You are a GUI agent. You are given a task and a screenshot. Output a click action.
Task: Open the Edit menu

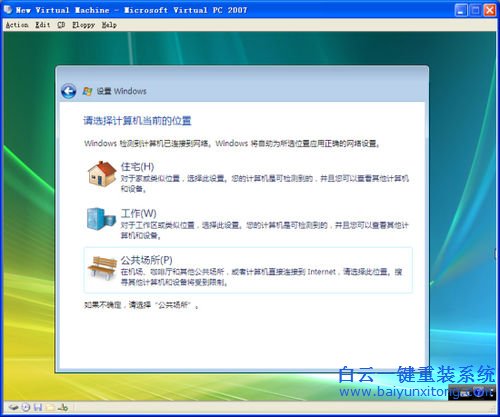(x=43, y=25)
